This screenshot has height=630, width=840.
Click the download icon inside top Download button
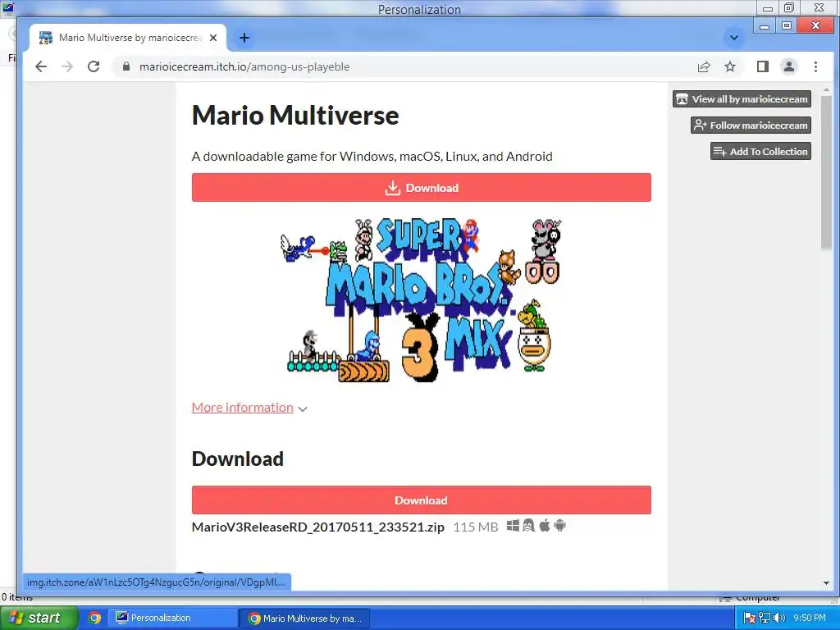393,188
